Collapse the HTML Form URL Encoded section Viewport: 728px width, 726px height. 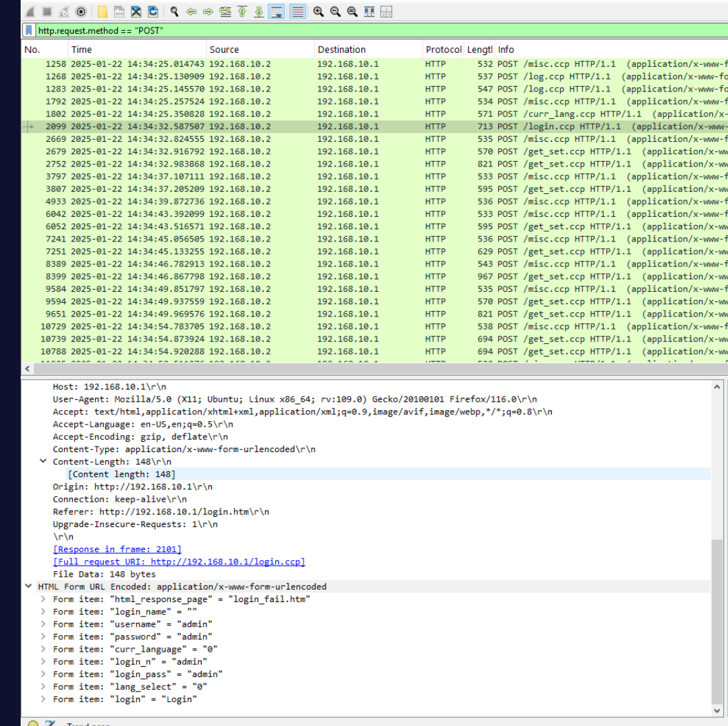point(28,587)
